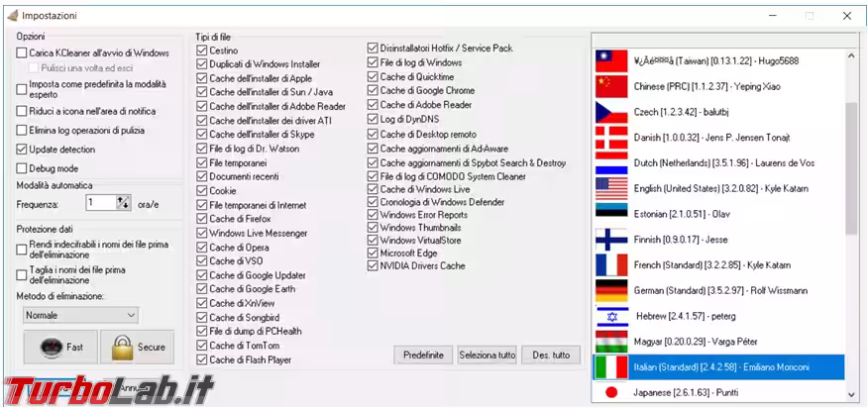Click the French flag icon
Screen dimensions: 868x408
(611, 264)
